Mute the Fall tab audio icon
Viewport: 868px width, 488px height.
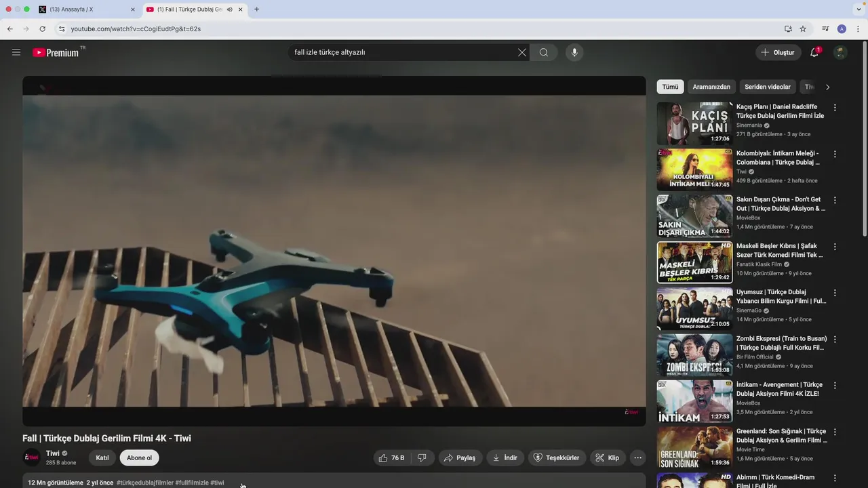click(230, 9)
